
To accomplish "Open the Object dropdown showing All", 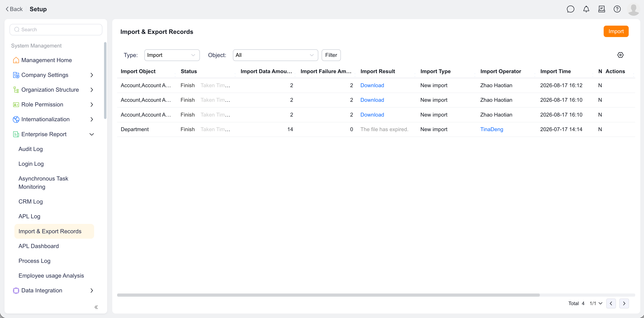I will (x=275, y=55).
